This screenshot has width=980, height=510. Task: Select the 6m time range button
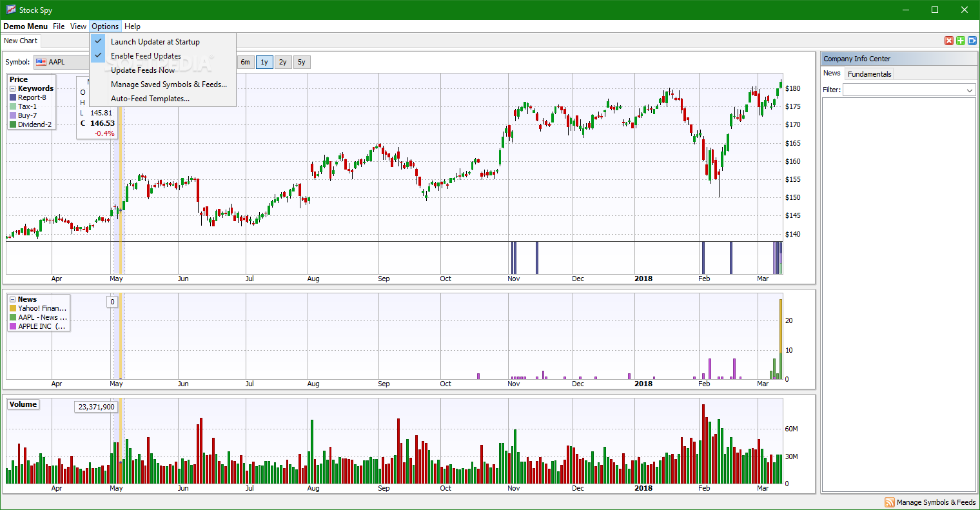coord(246,63)
